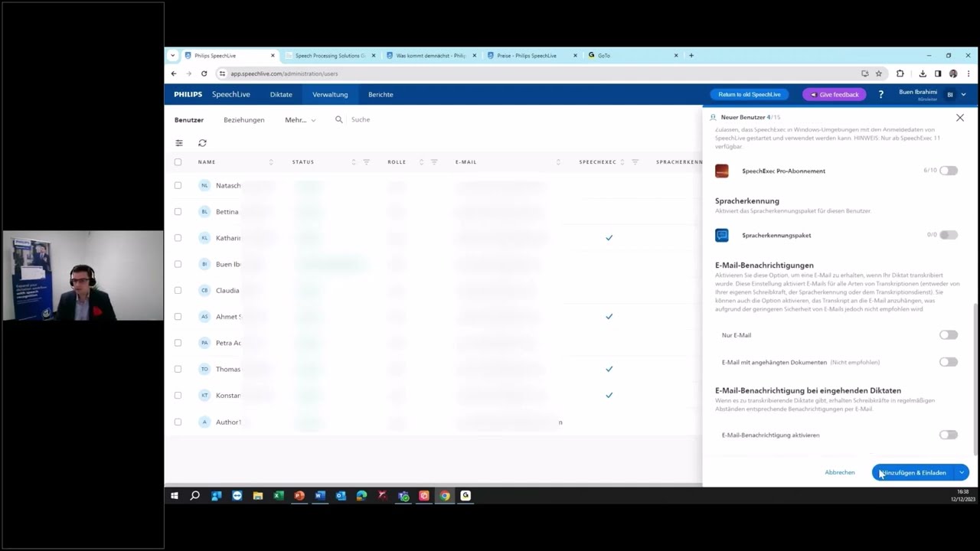Click Return to old SpeechLive button
The image size is (980, 551).
pos(750,94)
